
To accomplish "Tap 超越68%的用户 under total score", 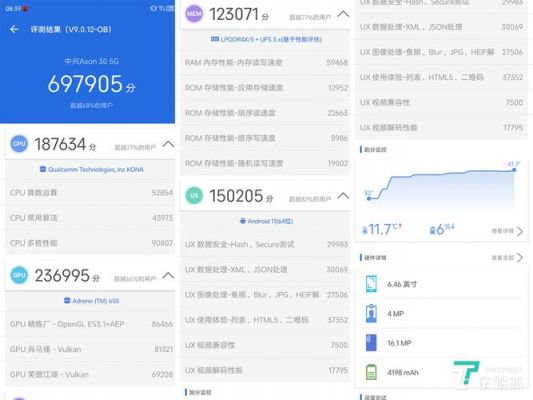I will click(x=91, y=105).
